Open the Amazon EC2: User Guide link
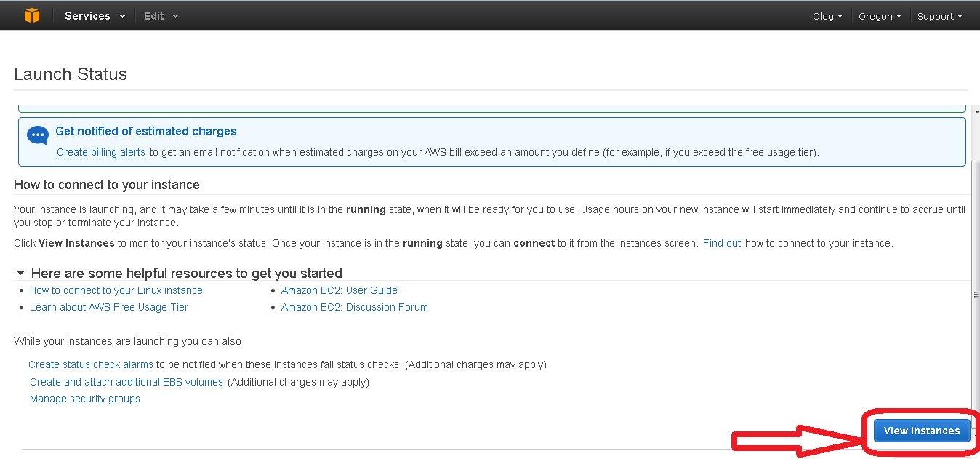Image resolution: width=980 pixels, height=459 pixels. point(340,290)
